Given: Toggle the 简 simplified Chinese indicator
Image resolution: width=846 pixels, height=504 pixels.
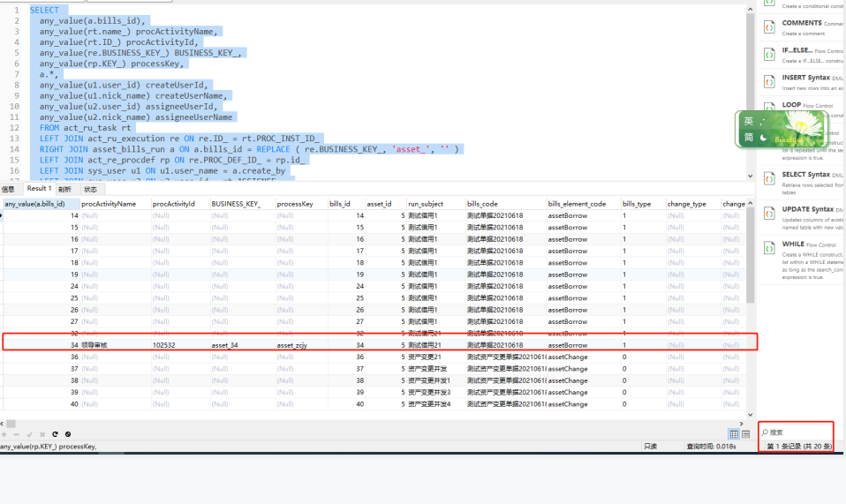Looking at the screenshot, I should [x=748, y=138].
